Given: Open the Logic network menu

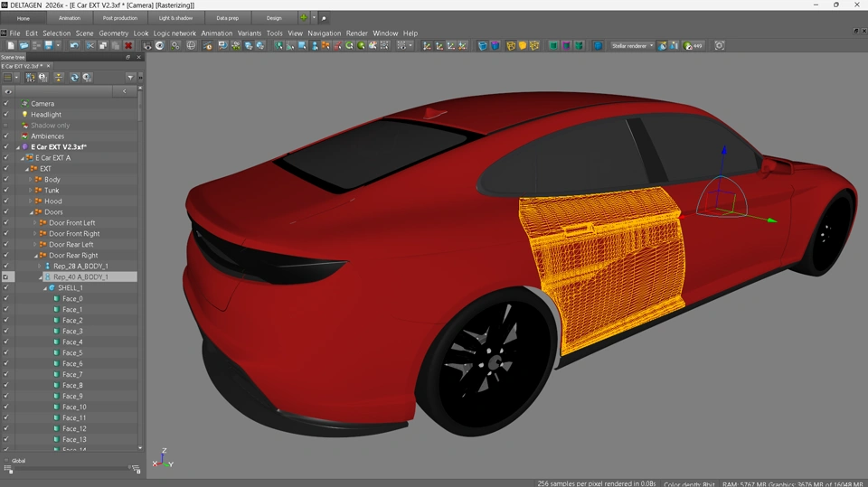Looking at the screenshot, I should tap(175, 33).
